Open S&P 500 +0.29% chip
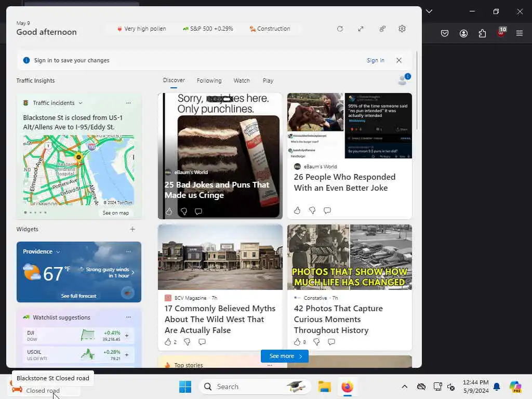Viewport: 532px width, 399px height. click(208, 29)
